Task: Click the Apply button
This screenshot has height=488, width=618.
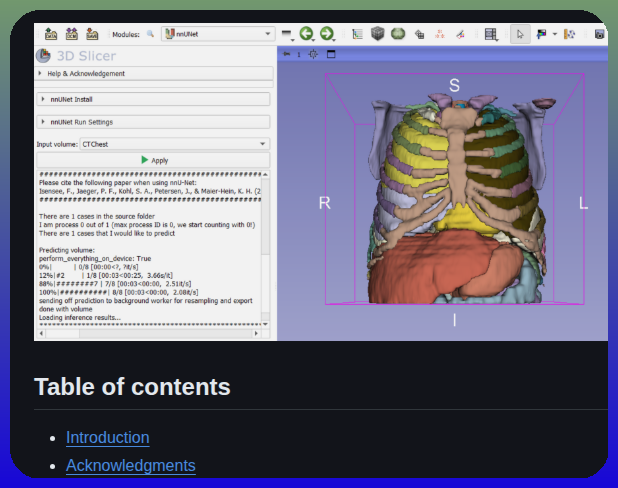Action: click(153, 160)
